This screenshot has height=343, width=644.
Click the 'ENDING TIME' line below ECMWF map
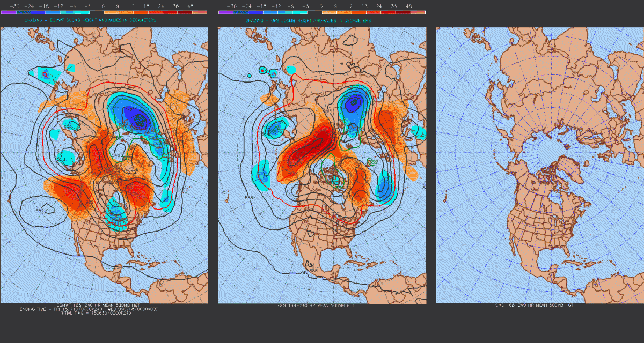click(x=89, y=309)
